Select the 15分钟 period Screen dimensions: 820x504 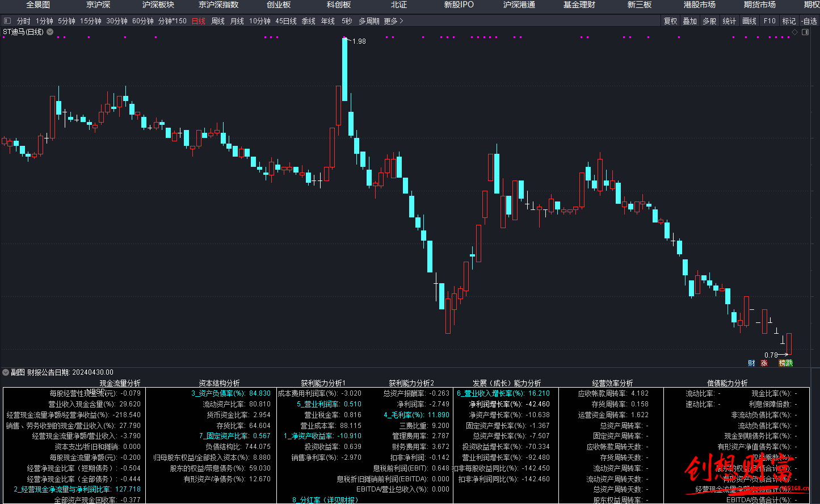(x=91, y=21)
